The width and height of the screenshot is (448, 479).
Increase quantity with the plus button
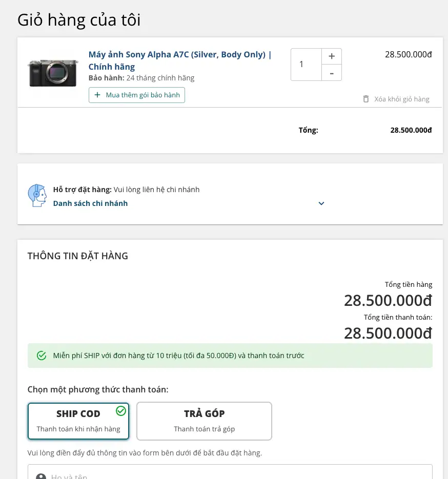(332, 56)
